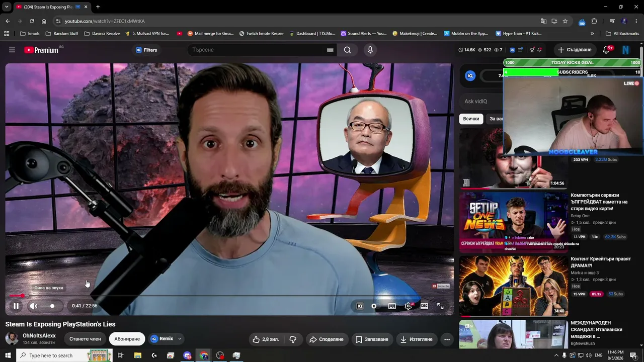This screenshot has width=644, height=362.
Task: Click the vidIQ toolbar blue logo icon
Action: click(512, 50)
